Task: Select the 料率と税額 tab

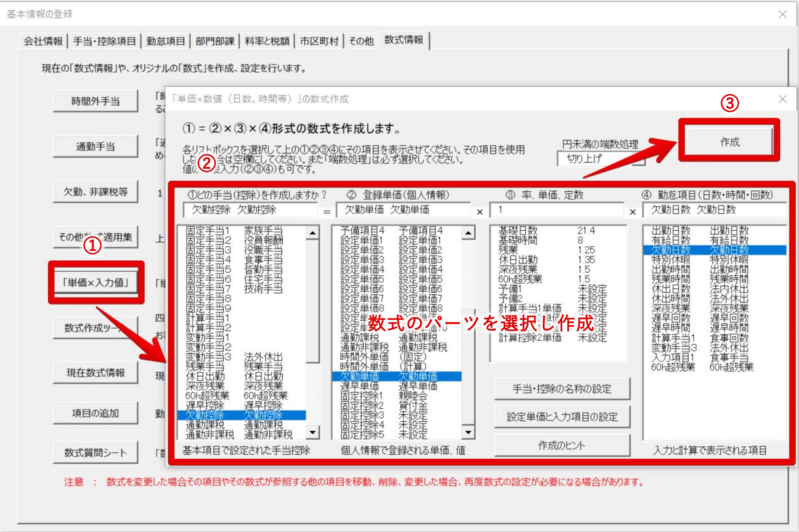Action: tap(267, 41)
